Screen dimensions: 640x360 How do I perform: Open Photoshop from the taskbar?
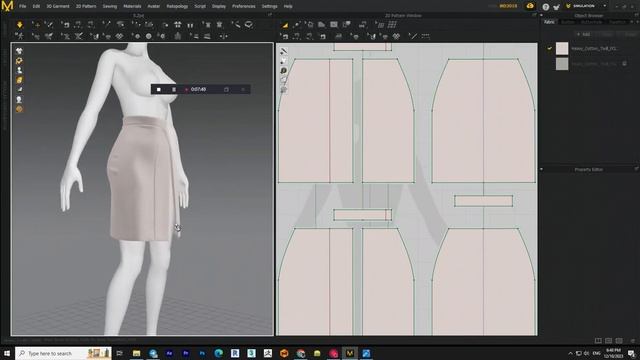pos(202,353)
